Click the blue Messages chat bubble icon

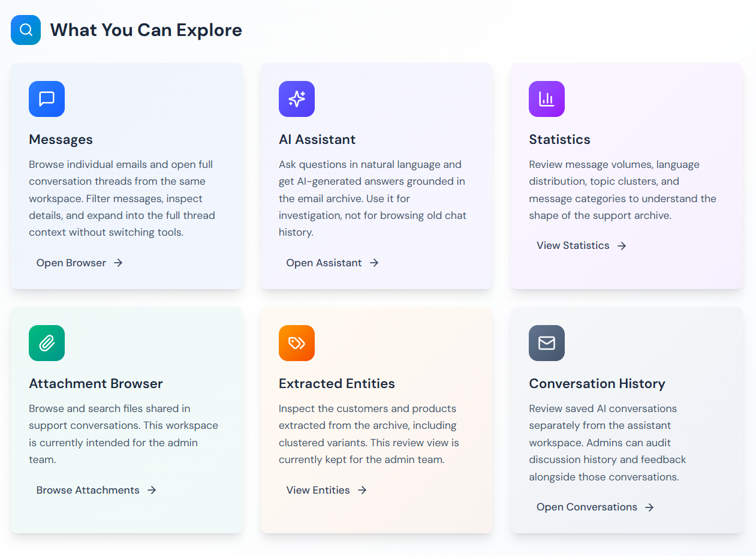[47, 99]
